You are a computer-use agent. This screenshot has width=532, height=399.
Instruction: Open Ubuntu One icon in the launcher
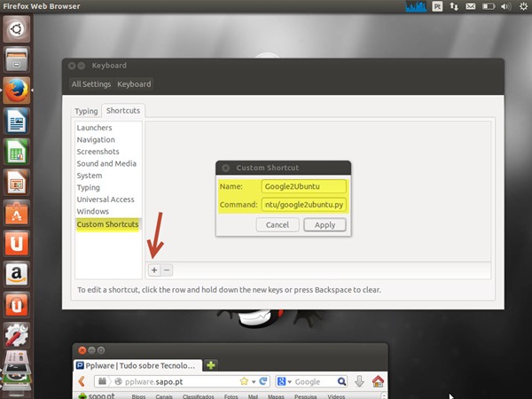point(16,243)
